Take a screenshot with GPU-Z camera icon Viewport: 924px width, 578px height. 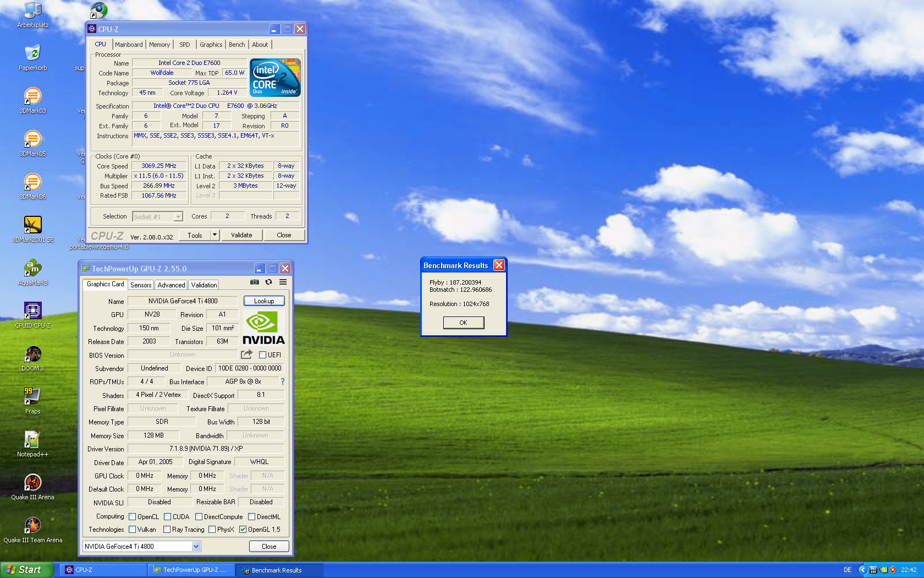point(255,282)
